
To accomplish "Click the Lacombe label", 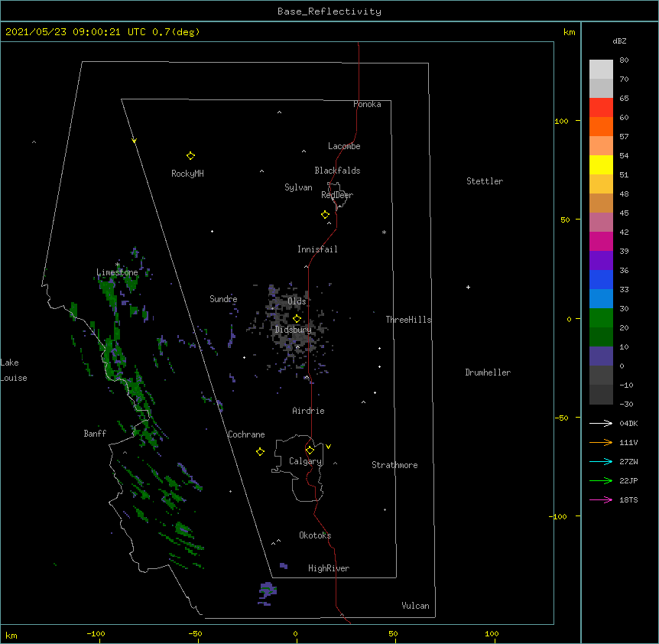I will 344,146.
